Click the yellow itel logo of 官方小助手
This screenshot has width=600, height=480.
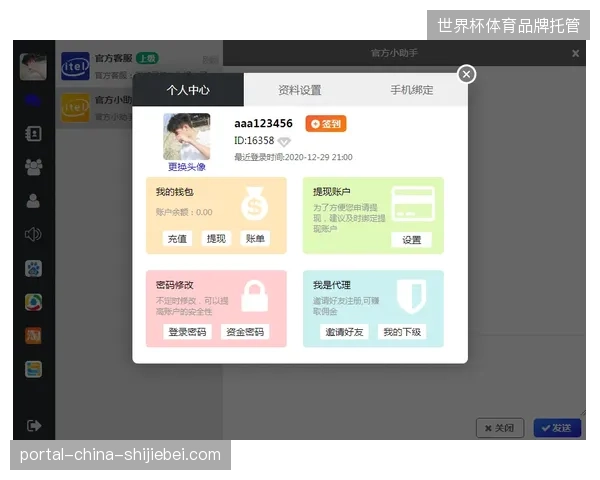75,108
